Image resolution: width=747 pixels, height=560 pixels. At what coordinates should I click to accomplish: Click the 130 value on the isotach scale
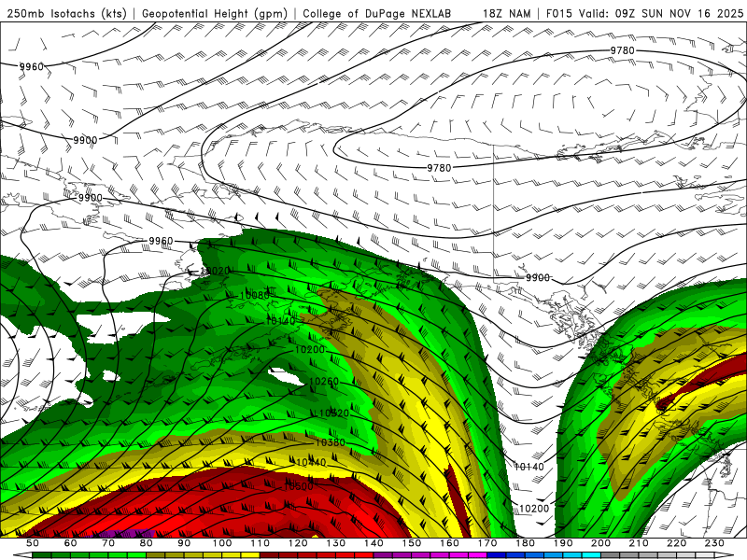(x=336, y=543)
